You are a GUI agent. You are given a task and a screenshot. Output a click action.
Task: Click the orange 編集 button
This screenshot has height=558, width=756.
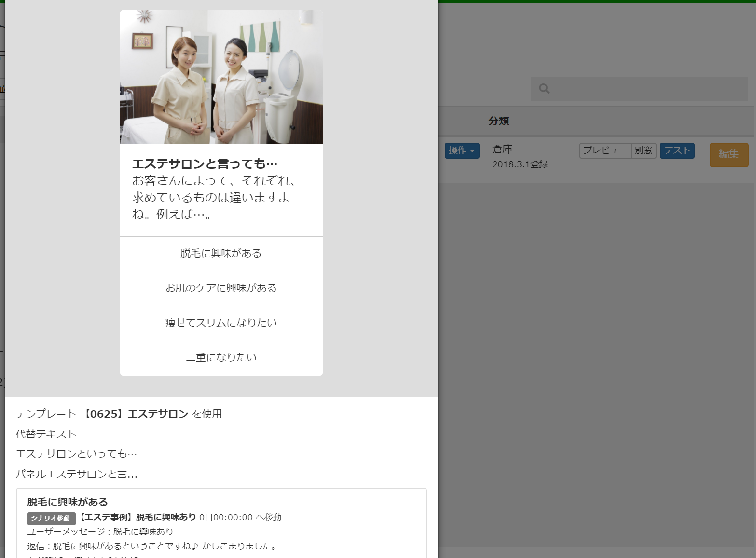pyautogui.click(x=729, y=155)
